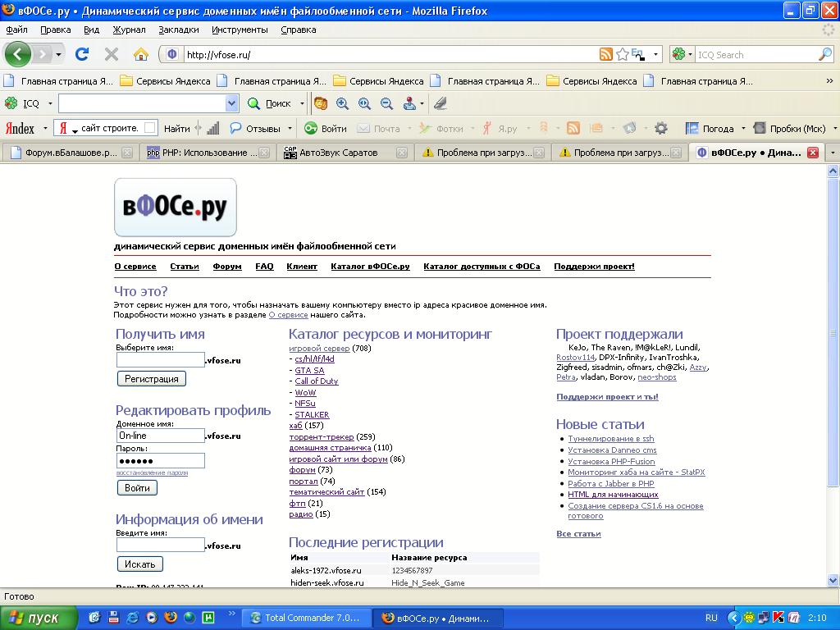Click the Искать button under Информация об имени
The image size is (840, 630).
pyautogui.click(x=140, y=564)
